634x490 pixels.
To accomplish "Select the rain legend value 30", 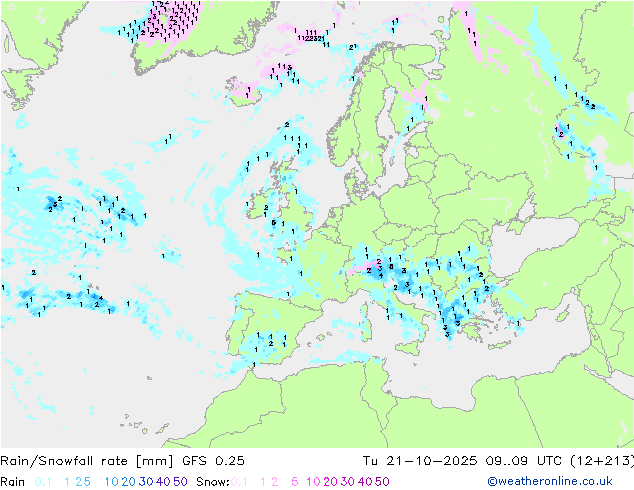I will [x=146, y=482].
